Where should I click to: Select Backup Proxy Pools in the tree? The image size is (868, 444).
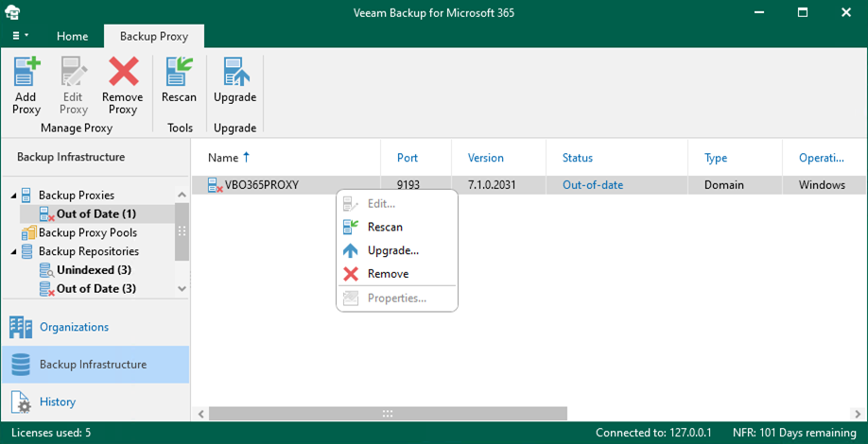[88, 232]
